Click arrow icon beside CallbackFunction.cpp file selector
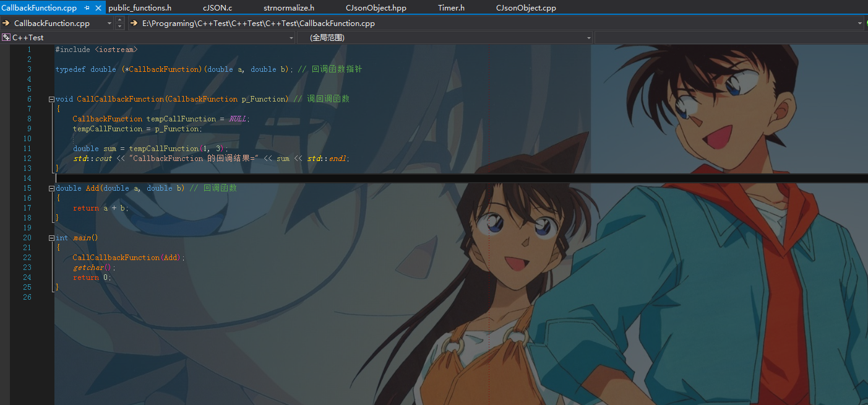Screen dimensions: 868x405 click(x=6, y=24)
